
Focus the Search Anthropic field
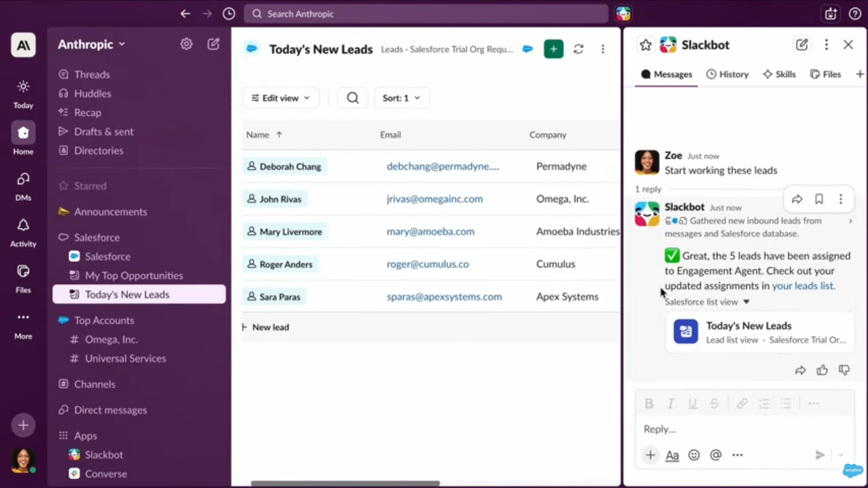[426, 14]
